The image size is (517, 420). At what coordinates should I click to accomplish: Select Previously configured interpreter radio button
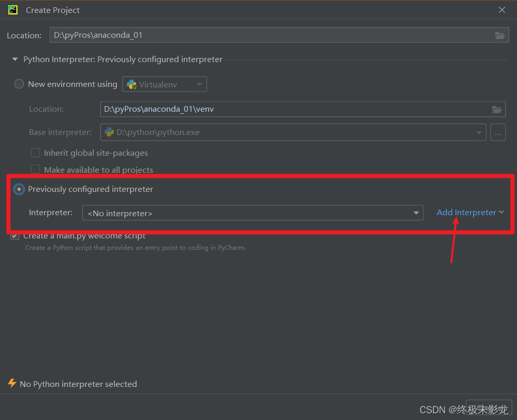[19, 189]
